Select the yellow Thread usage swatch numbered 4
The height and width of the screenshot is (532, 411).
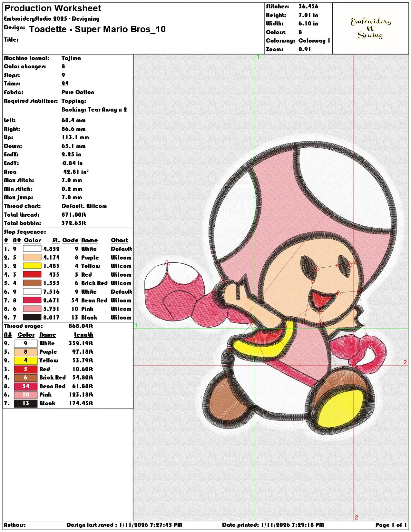coord(26,360)
